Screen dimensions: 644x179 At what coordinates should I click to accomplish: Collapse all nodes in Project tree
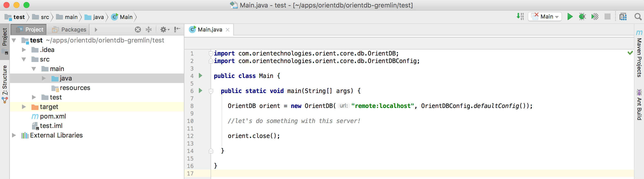coord(148,29)
